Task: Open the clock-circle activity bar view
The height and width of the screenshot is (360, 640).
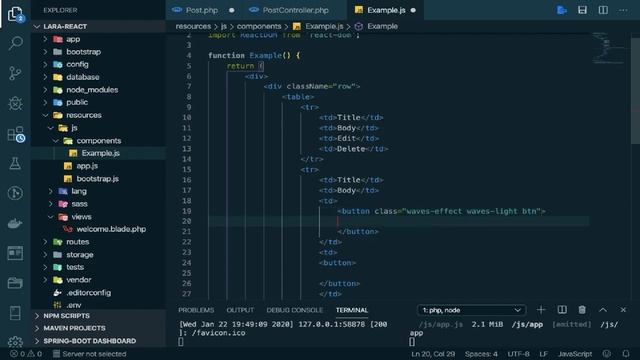Action: (x=16, y=193)
